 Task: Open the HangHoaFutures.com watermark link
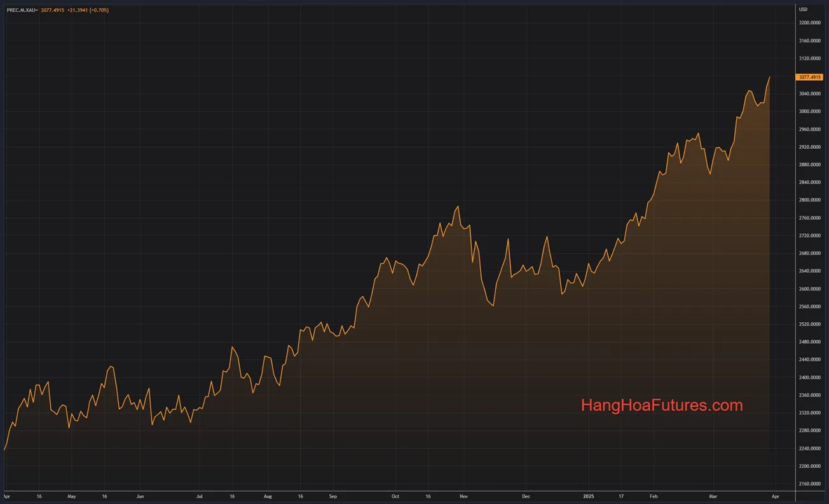pos(661,405)
